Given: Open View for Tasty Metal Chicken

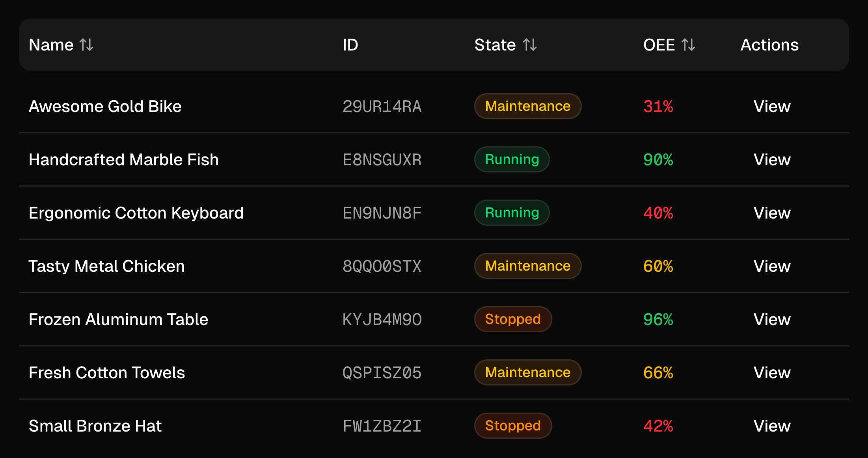Looking at the screenshot, I should click(x=771, y=266).
